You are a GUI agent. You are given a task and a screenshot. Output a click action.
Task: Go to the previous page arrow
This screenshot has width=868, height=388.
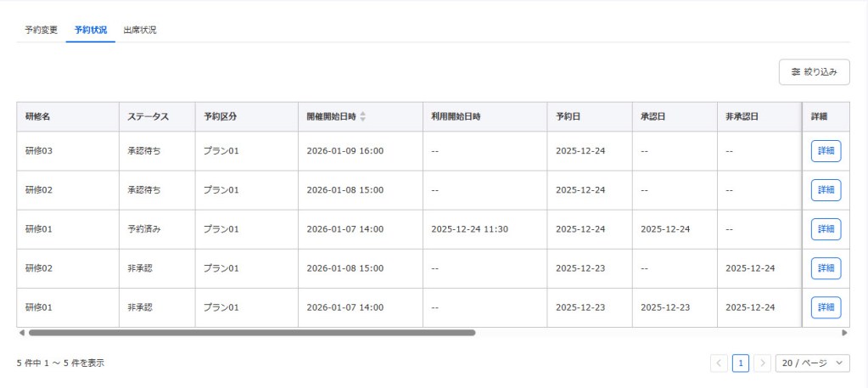(720, 363)
